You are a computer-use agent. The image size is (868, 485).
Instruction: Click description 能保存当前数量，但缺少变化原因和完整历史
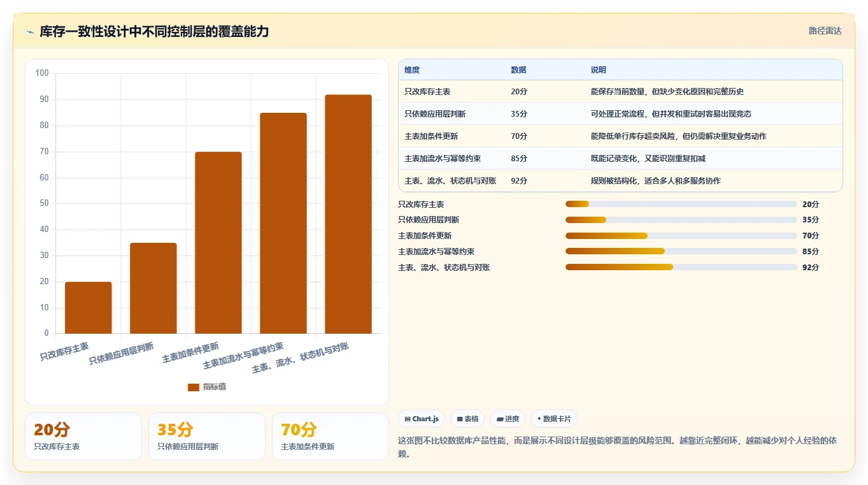(x=667, y=92)
